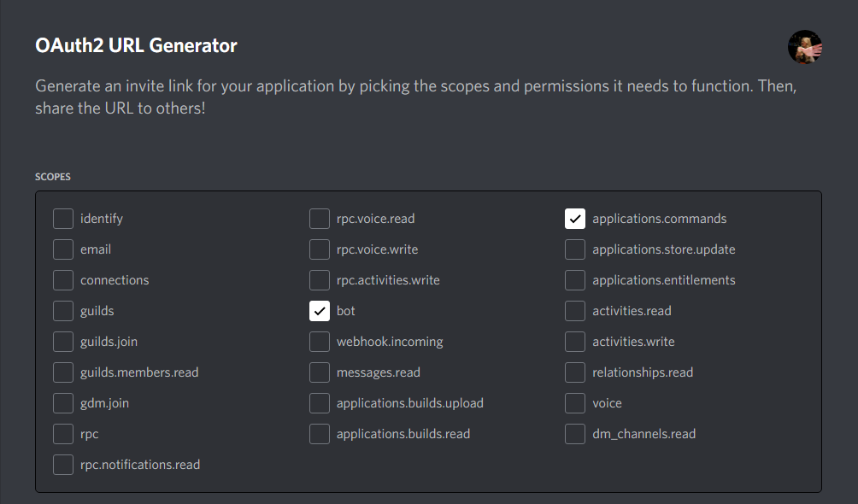Uncheck the bot scope
858x504 pixels.
pyautogui.click(x=319, y=311)
